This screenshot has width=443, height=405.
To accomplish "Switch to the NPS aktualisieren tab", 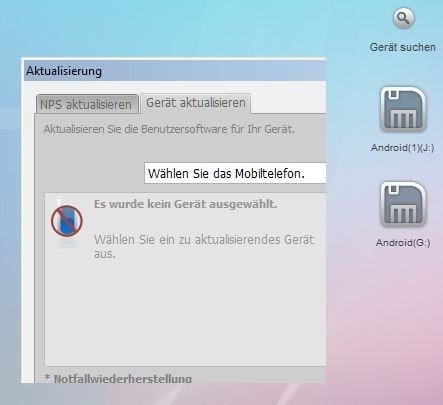I will (87, 104).
